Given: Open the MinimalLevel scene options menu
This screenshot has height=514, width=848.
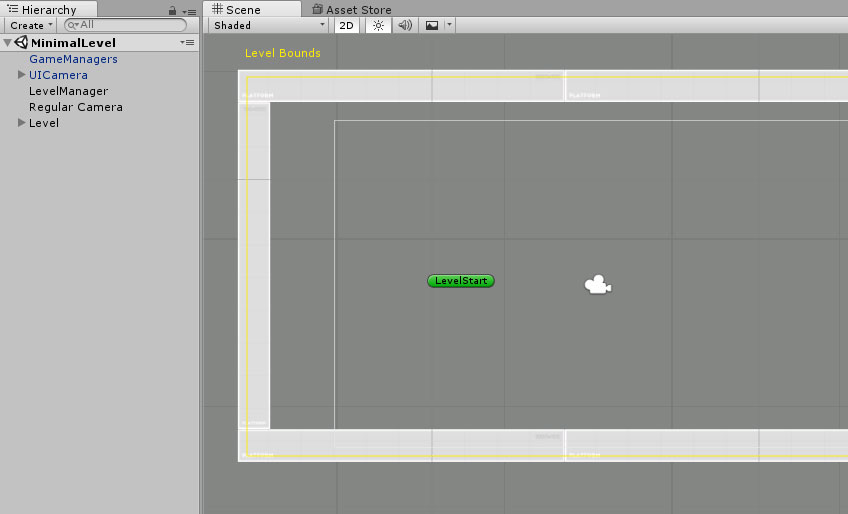Looking at the screenshot, I should tap(187, 43).
